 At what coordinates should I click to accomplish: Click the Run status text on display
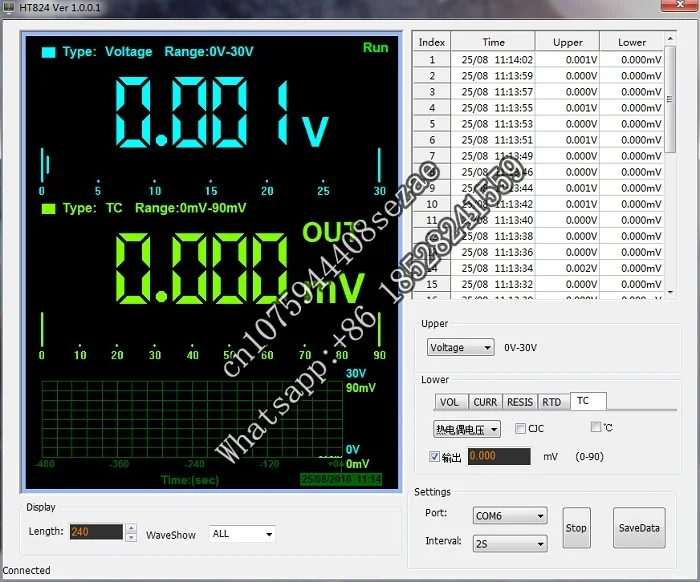375,48
